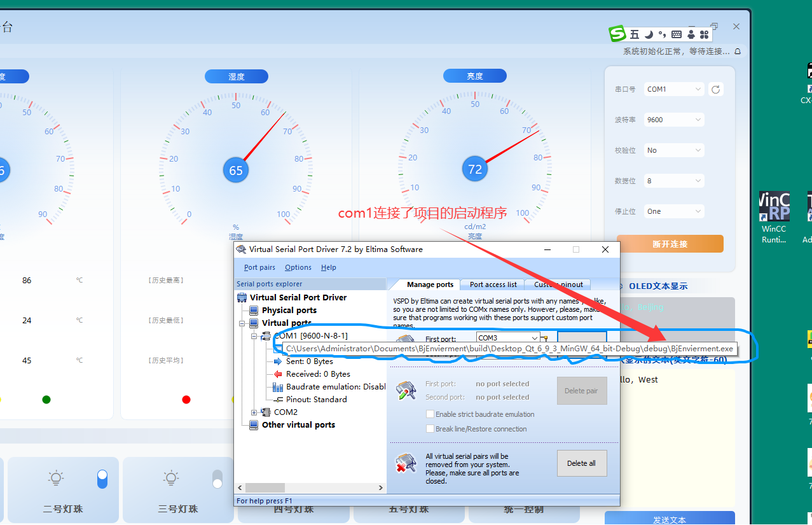Toggle the 三号灯珠 switch on

point(217,479)
